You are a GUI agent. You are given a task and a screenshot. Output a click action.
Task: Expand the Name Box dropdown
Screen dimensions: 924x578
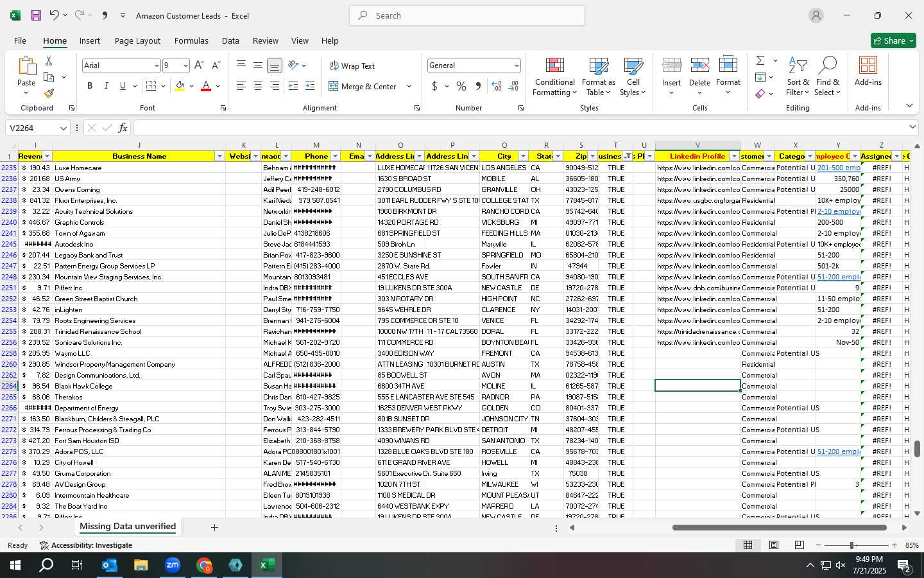pos(63,128)
